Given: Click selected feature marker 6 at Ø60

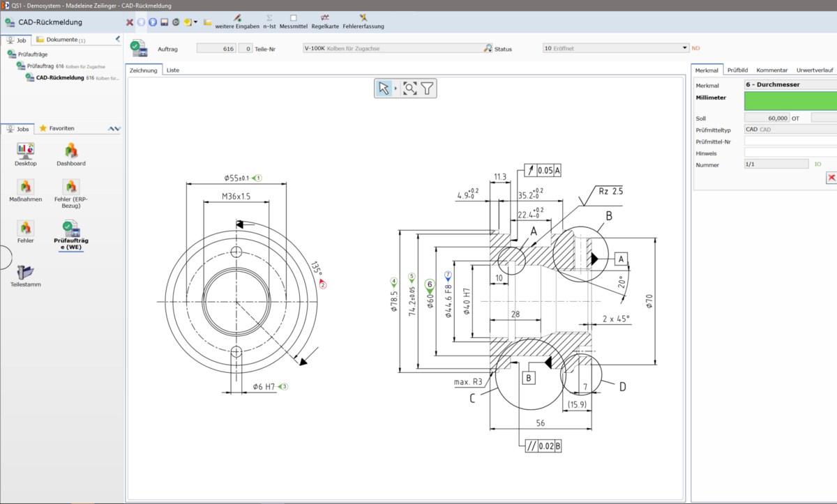Looking at the screenshot, I should click(x=430, y=285).
